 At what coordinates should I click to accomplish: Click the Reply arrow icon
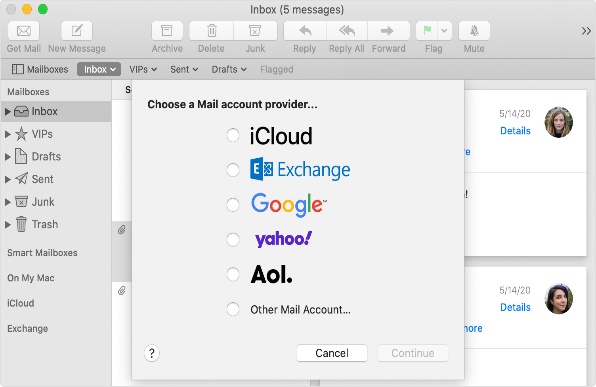pyautogui.click(x=305, y=31)
